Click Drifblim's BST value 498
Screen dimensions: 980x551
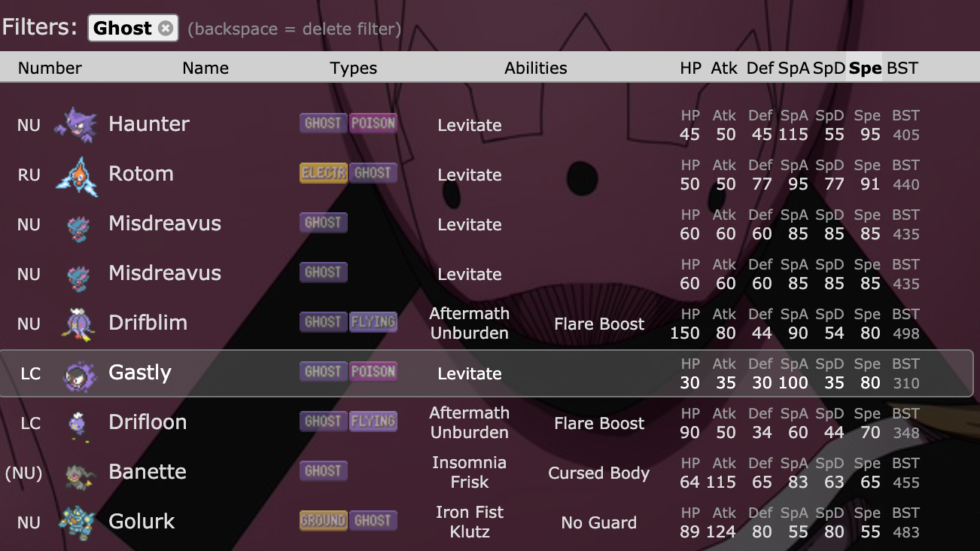coord(906,333)
